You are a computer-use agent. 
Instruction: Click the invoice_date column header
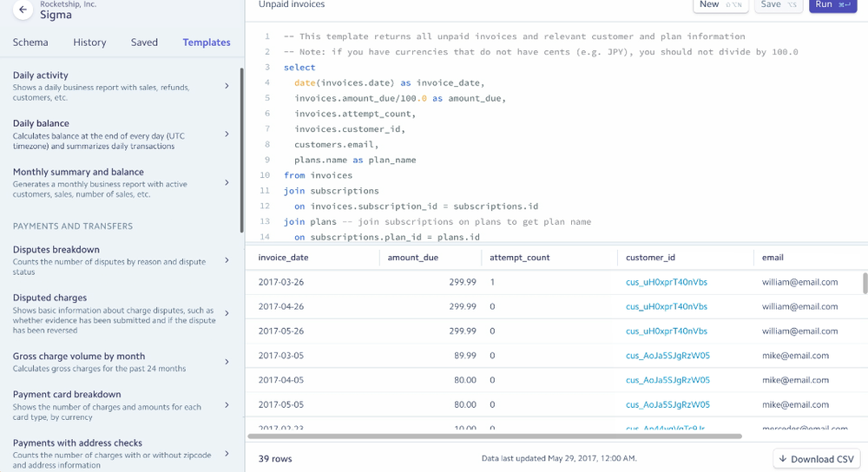284,258
